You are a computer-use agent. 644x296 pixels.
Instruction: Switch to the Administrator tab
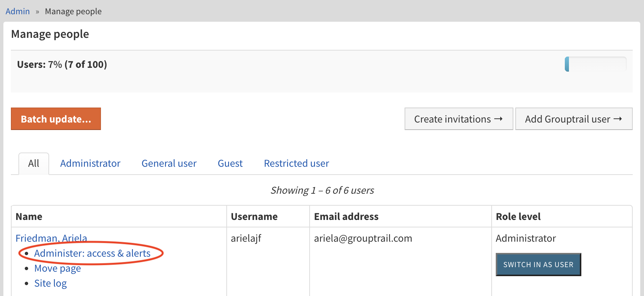point(90,164)
